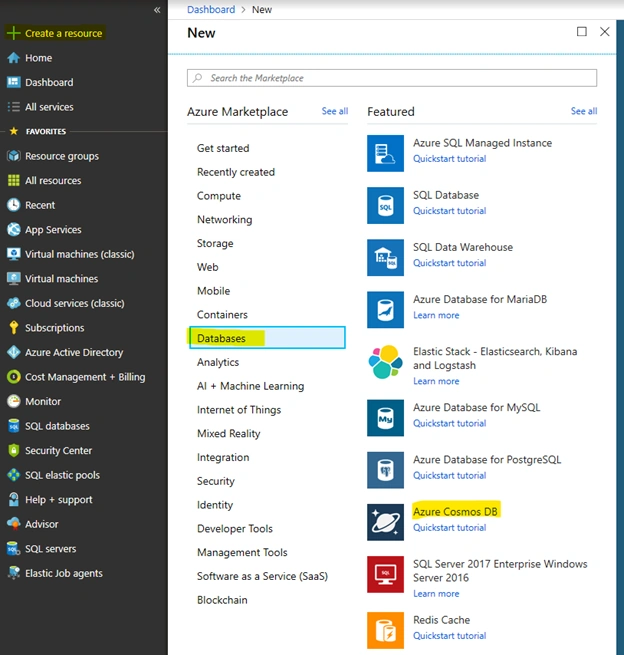
Task: Select the Networking marketplace category
Action: coord(225,220)
